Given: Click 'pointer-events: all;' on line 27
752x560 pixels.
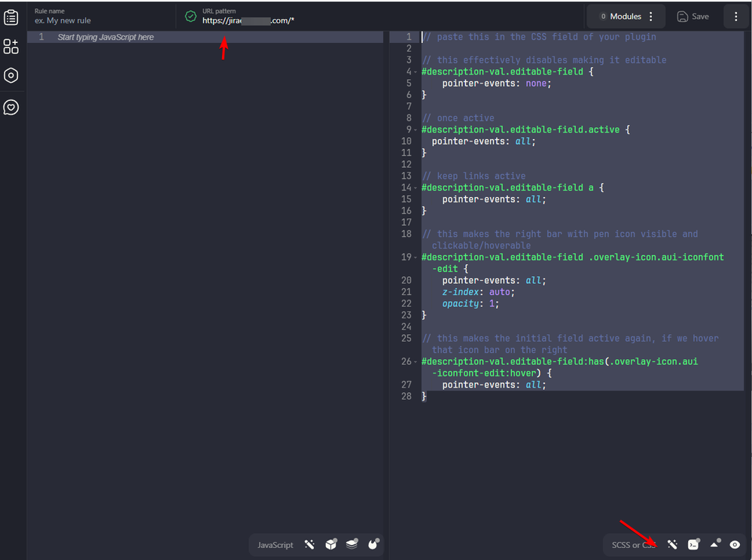Looking at the screenshot, I should (x=494, y=385).
